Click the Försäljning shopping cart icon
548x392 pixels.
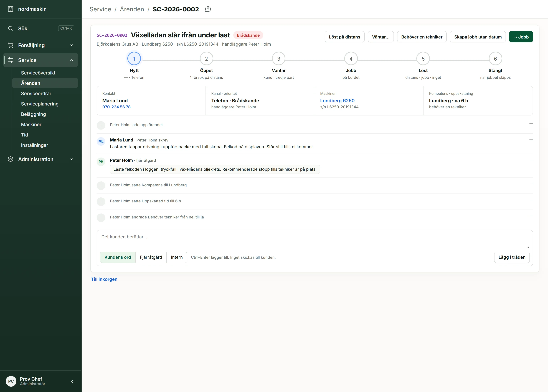tap(10, 45)
